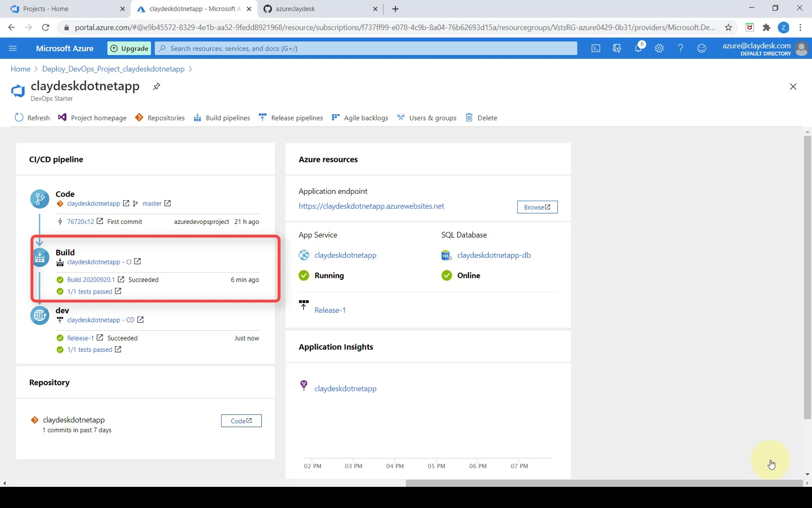
Task: Open Release pipelines from the toolbar
Action: pos(291,118)
